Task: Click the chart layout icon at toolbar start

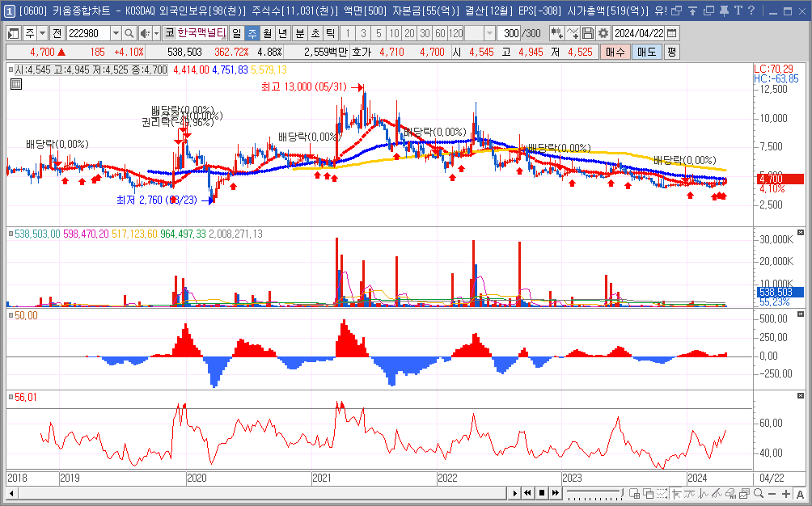Action: [14, 34]
